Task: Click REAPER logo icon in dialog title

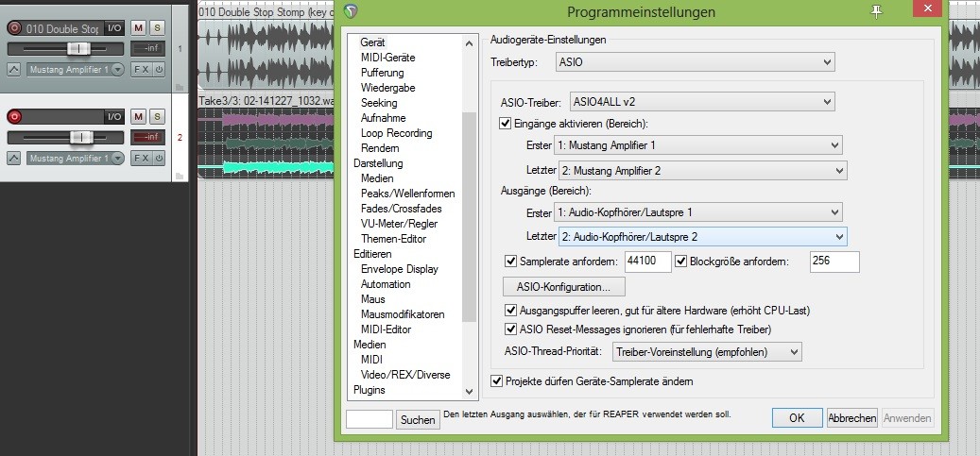Action: pos(352,10)
